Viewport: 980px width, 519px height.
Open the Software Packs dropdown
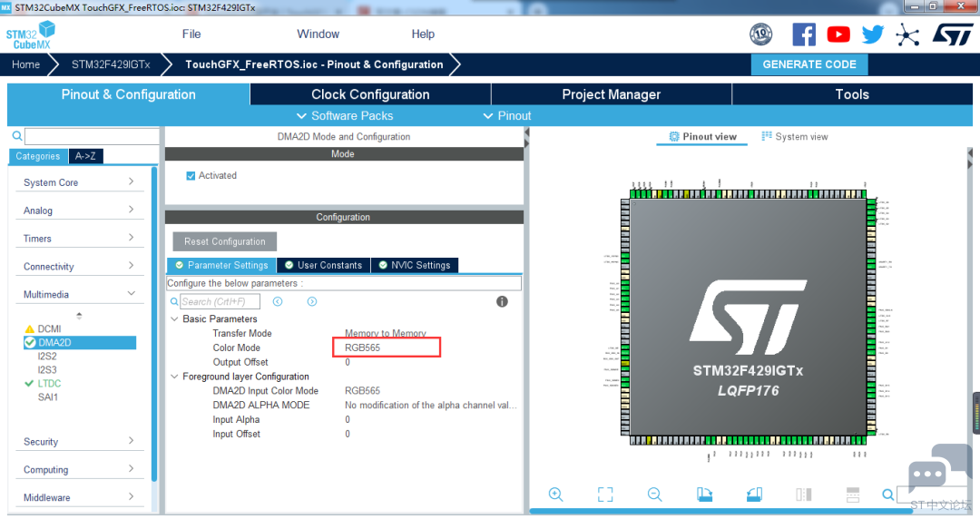[345, 115]
